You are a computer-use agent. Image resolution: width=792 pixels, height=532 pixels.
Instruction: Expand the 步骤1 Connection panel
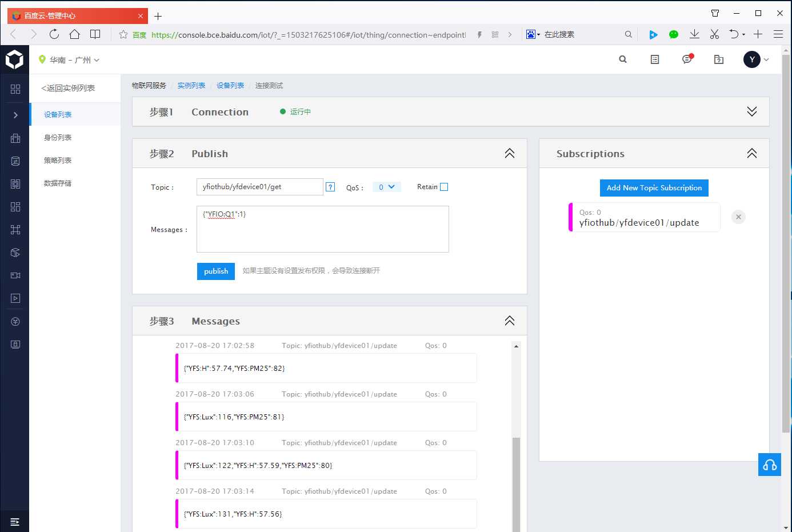pos(752,111)
